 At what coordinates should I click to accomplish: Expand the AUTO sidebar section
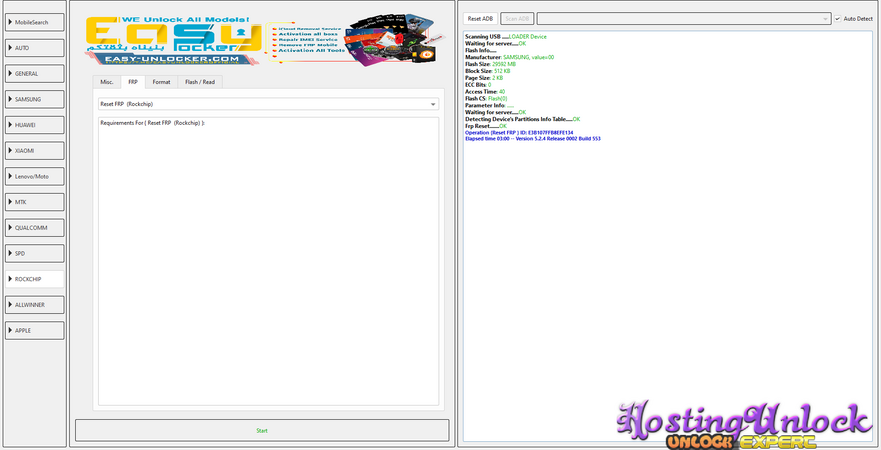click(x=34, y=47)
